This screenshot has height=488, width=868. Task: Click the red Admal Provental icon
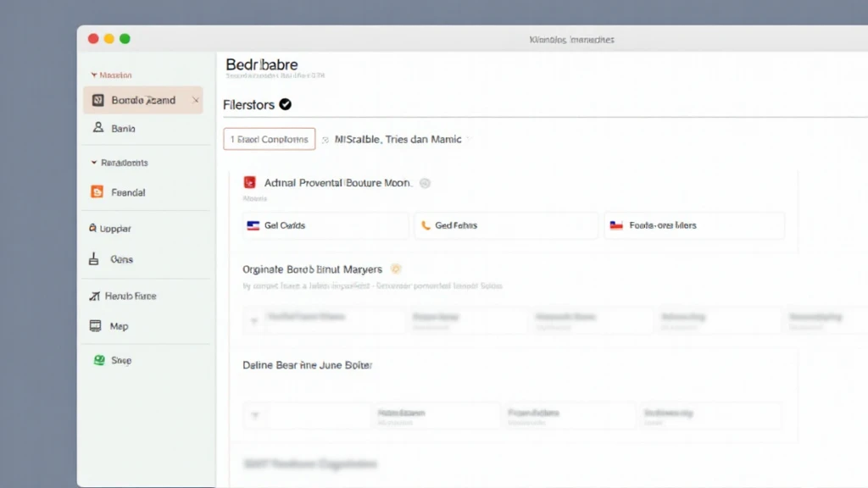[x=250, y=182]
